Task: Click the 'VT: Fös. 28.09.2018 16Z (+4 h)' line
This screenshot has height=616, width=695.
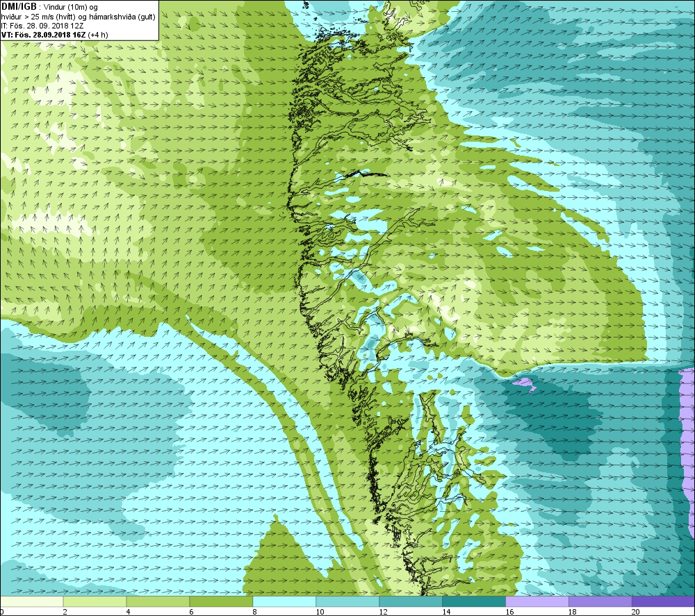Action: [x=54, y=35]
